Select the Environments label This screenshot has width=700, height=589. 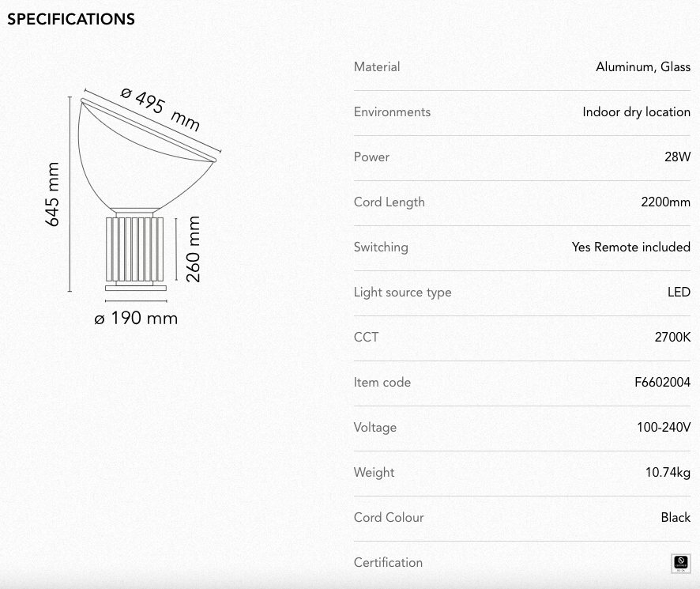392,112
